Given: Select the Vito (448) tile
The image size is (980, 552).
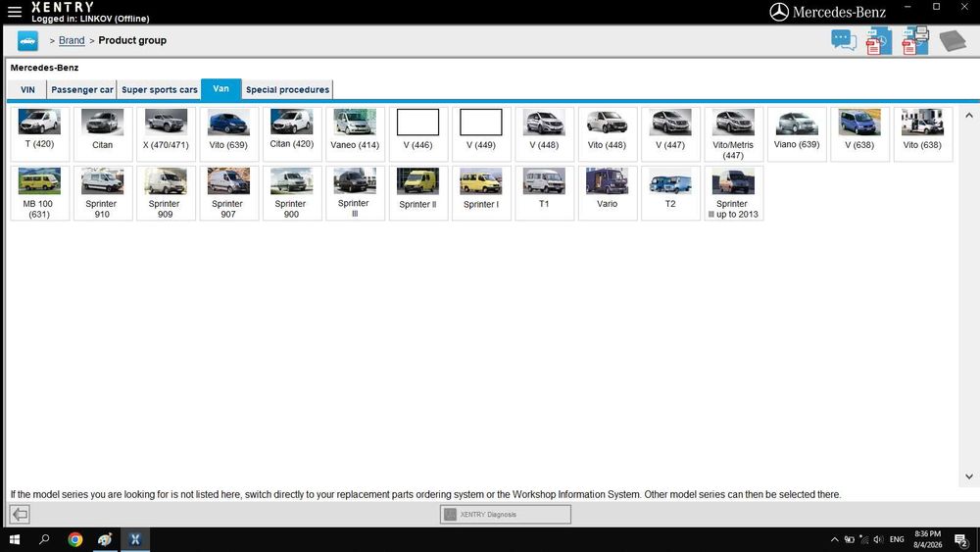Looking at the screenshot, I should point(608,134).
